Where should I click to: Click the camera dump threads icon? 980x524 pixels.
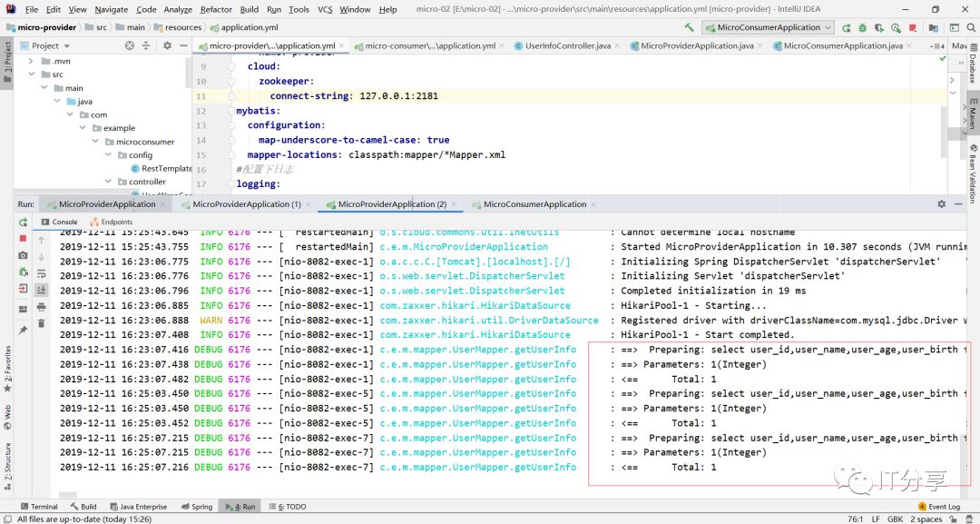point(23,255)
